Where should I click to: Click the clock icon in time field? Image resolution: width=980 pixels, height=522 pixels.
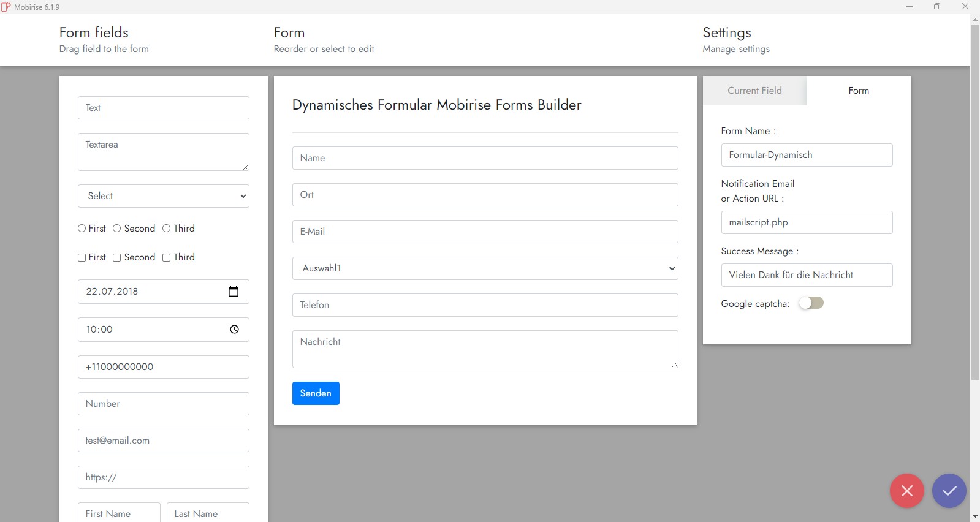[234, 330]
